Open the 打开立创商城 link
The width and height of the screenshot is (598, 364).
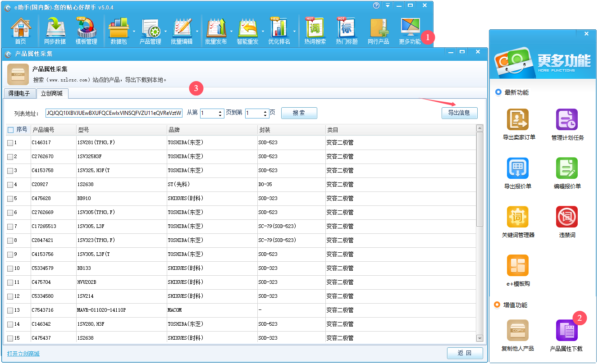coord(23,354)
